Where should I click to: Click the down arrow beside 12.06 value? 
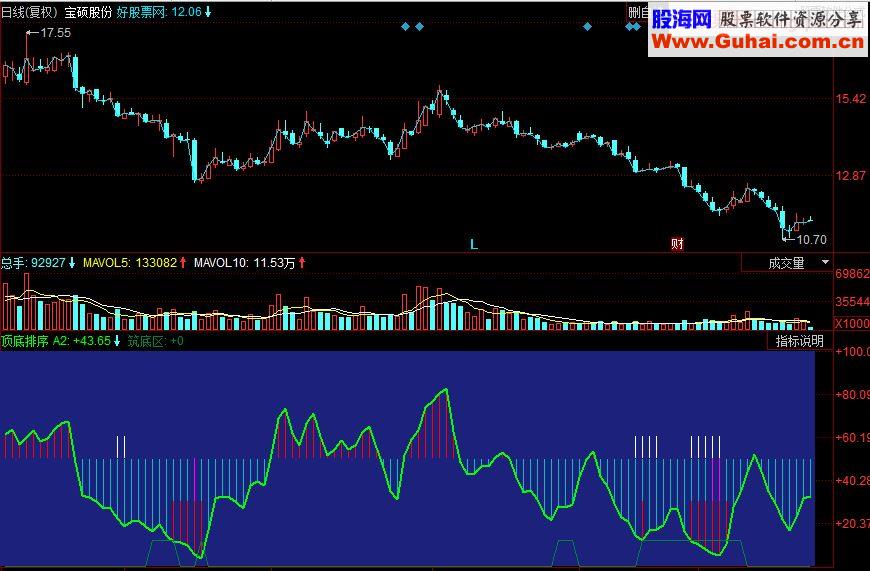(208, 12)
